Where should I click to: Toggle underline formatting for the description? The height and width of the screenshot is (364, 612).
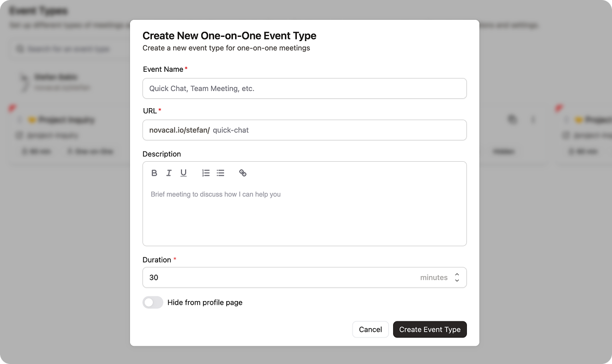(184, 173)
